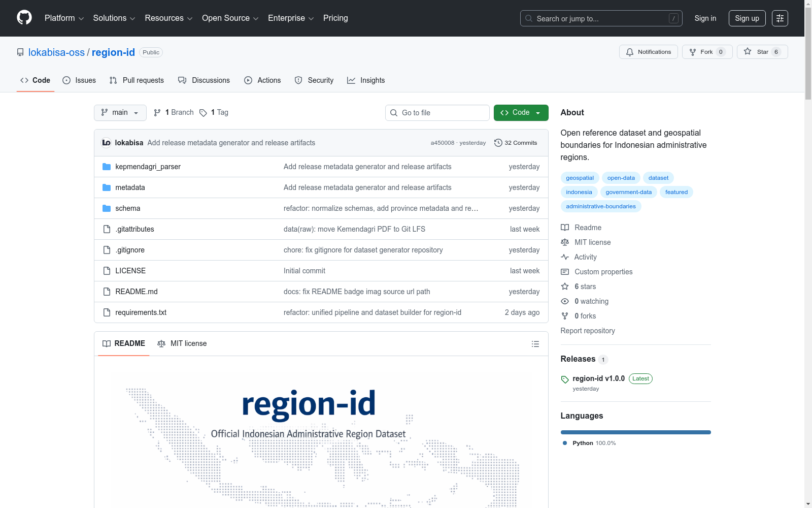Viewport: 812px width, 508px height.
Task: Click the schema folder icon
Action: click(x=107, y=208)
